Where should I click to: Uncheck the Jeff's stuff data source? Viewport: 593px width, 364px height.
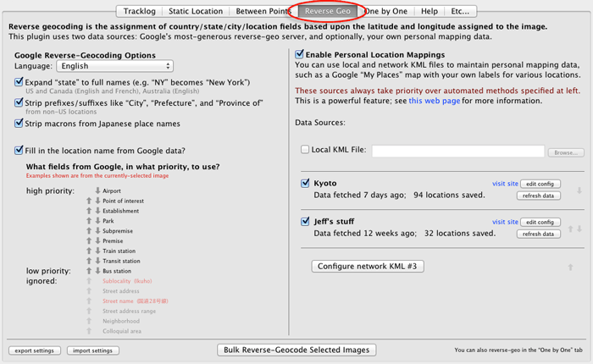[x=305, y=221]
